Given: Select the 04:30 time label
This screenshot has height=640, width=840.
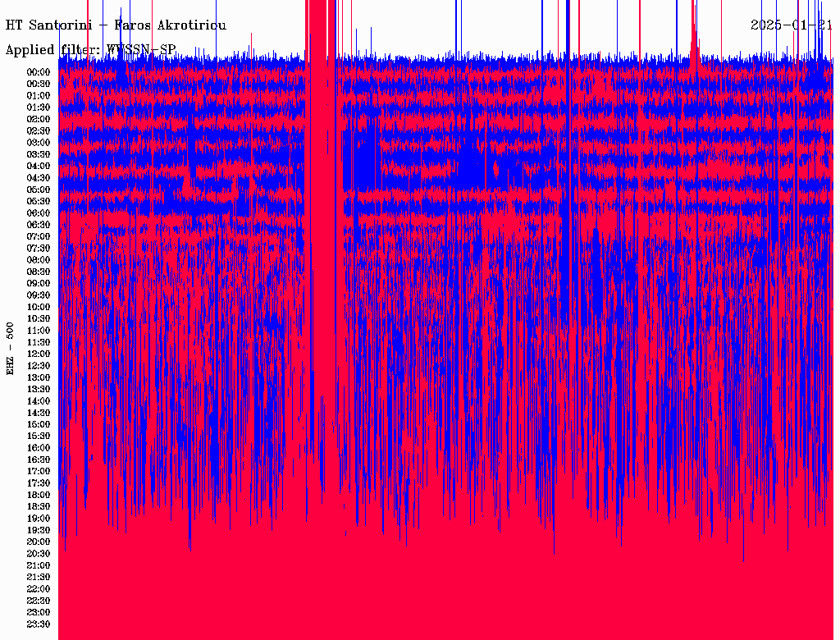Looking at the screenshot, I should 39,178.
